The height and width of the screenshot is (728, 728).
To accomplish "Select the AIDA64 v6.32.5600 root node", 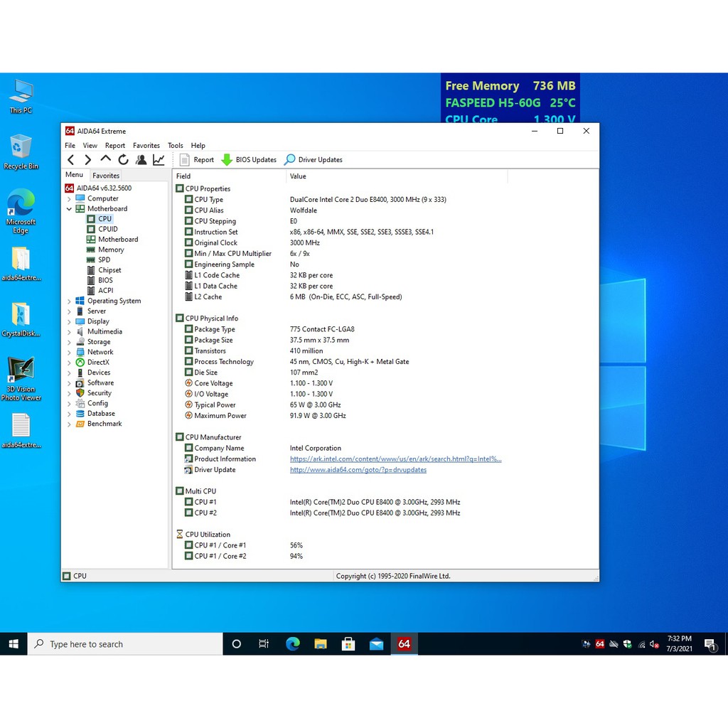I will point(98,188).
